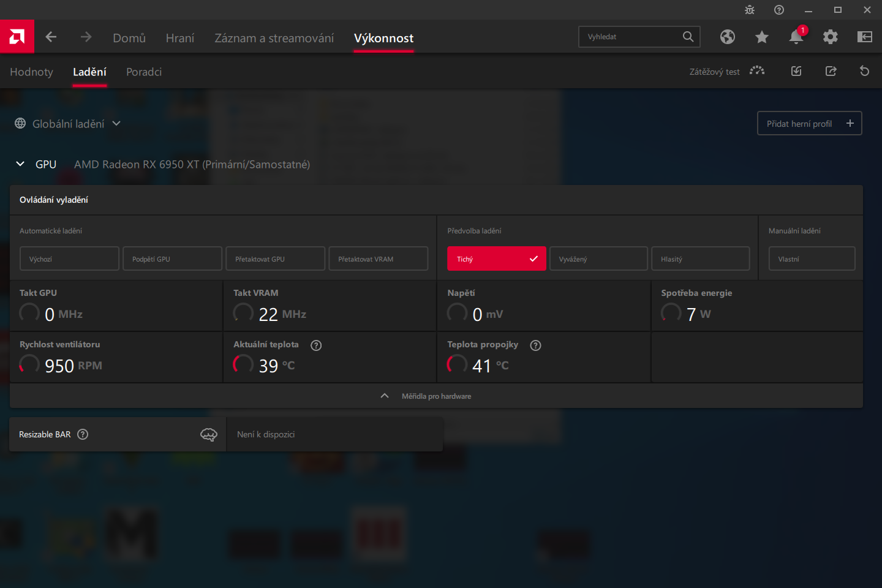Viewport: 882px width, 588px height.
Task: Minimize the AMD Software window
Action: click(x=809, y=10)
